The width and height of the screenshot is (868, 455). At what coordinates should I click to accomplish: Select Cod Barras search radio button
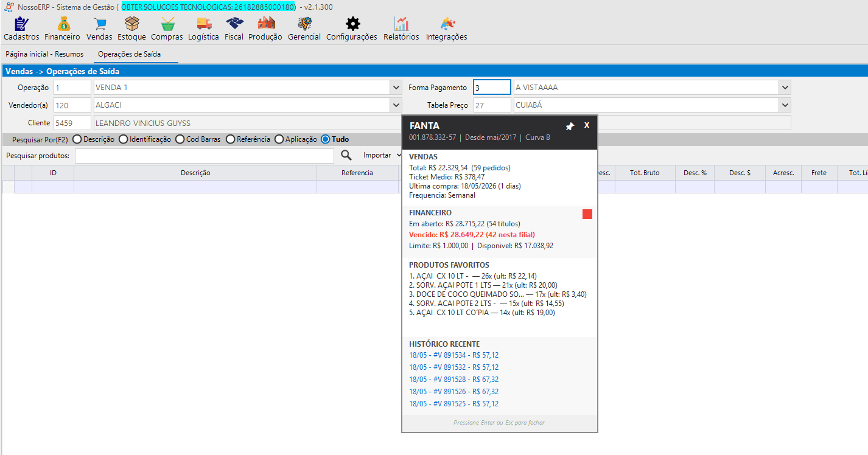[x=180, y=139]
